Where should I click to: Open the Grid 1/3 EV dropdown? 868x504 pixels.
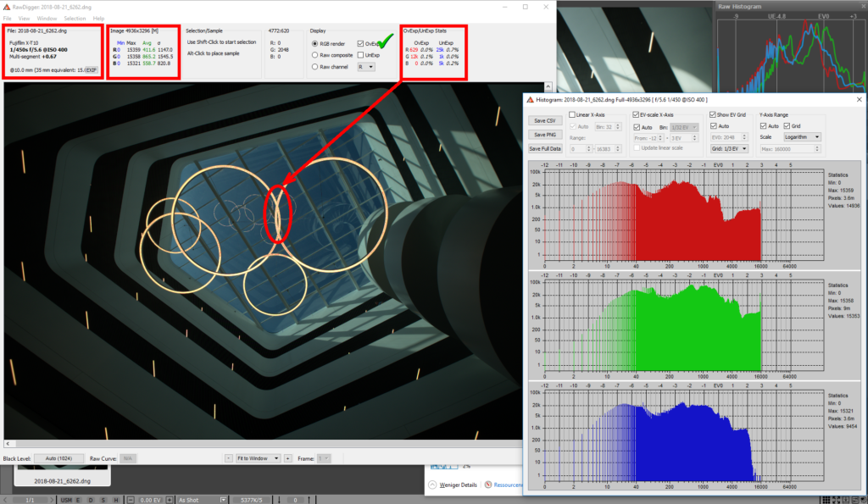[729, 148]
